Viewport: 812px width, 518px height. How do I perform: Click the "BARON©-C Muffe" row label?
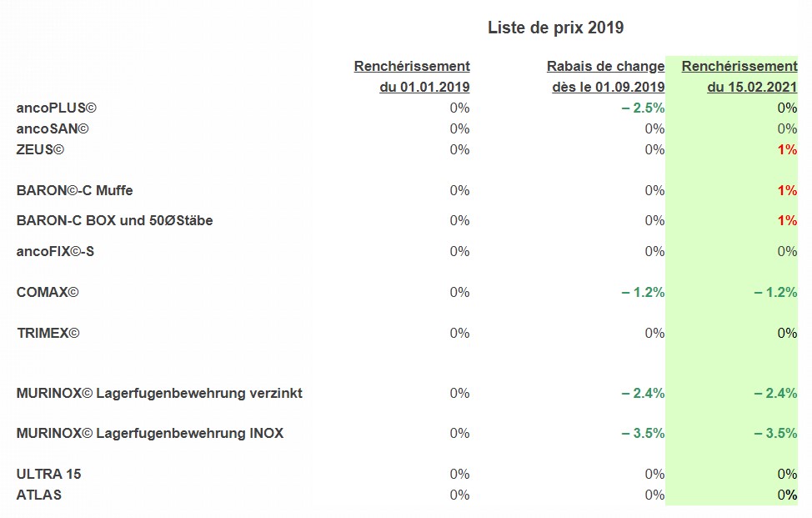pyautogui.click(x=74, y=190)
